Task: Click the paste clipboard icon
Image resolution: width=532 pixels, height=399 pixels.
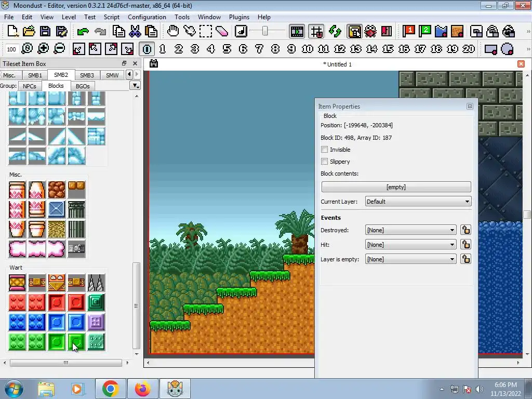Action: pos(151,31)
